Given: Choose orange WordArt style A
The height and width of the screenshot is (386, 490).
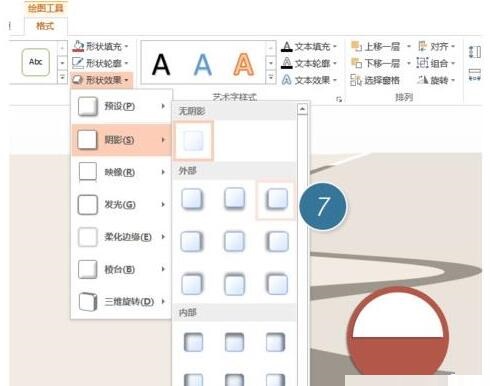Looking at the screenshot, I should coord(244,64).
